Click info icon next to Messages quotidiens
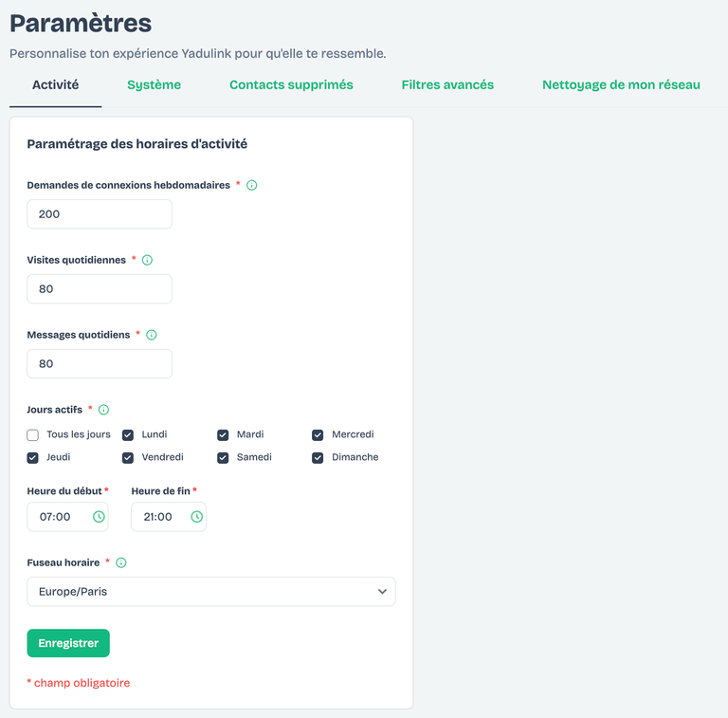The height and width of the screenshot is (718, 728). tap(152, 335)
